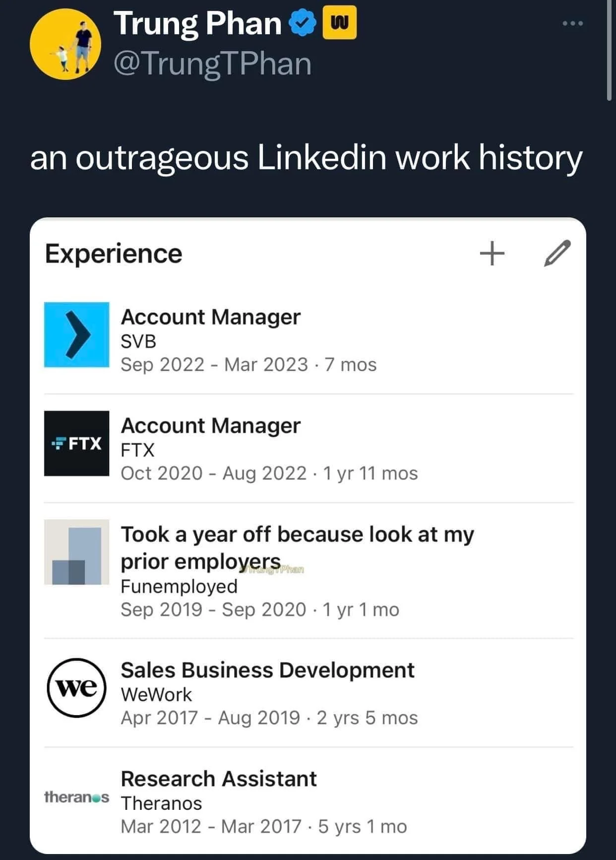Click the tweet text about Linkedin work history

coord(306,158)
